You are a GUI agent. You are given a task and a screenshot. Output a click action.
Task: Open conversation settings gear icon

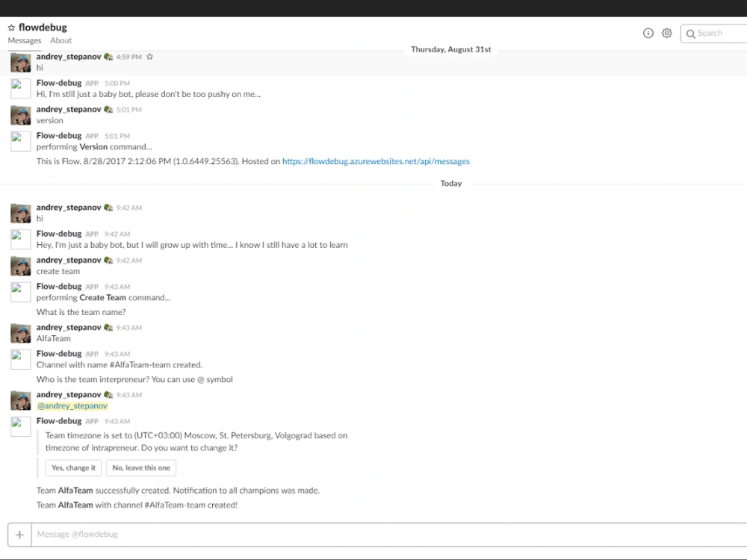click(x=666, y=33)
